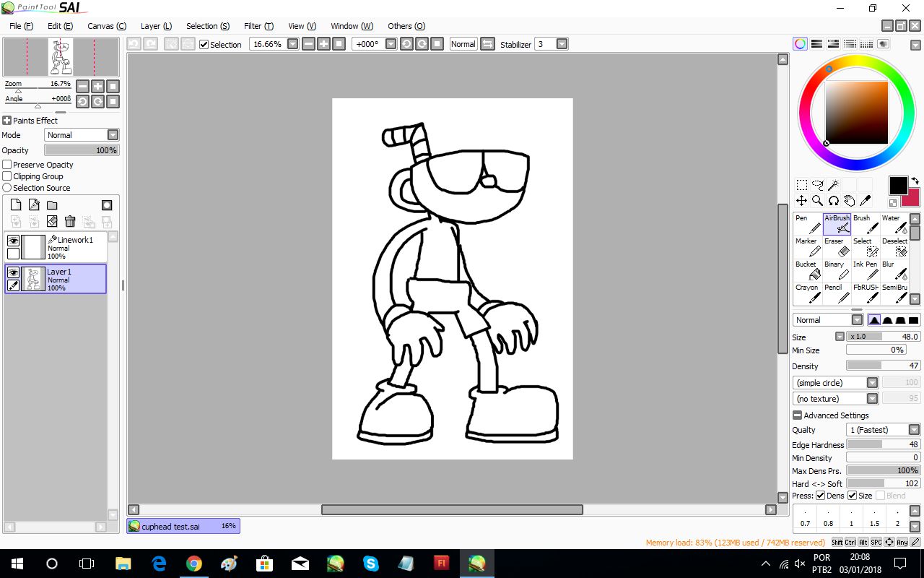Set Selection Source for the layer
Screen dimensions: 924x578
pyautogui.click(x=7, y=188)
